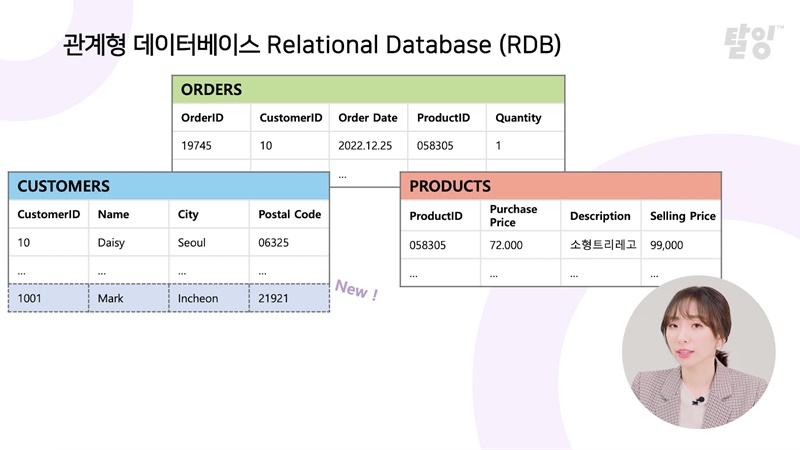800x450 pixels.
Task: Click the Name column heading
Action: [113, 214]
